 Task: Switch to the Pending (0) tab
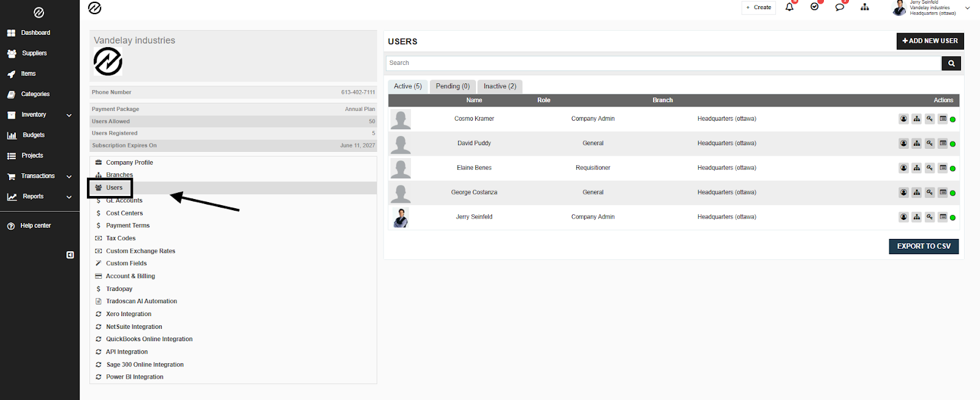453,86
